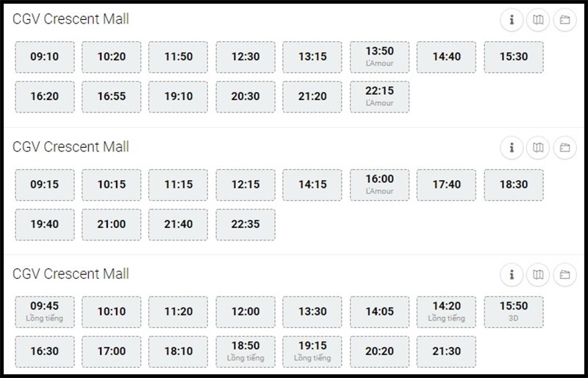The image size is (588, 378).
Task: Open info icon for listing starting 09:15
Action: click(512, 148)
